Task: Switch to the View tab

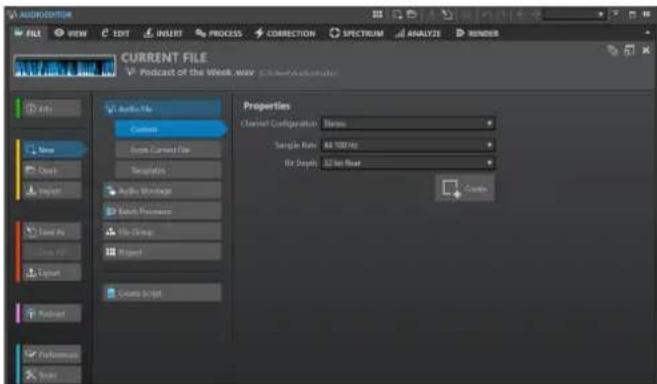Action: pos(70,33)
